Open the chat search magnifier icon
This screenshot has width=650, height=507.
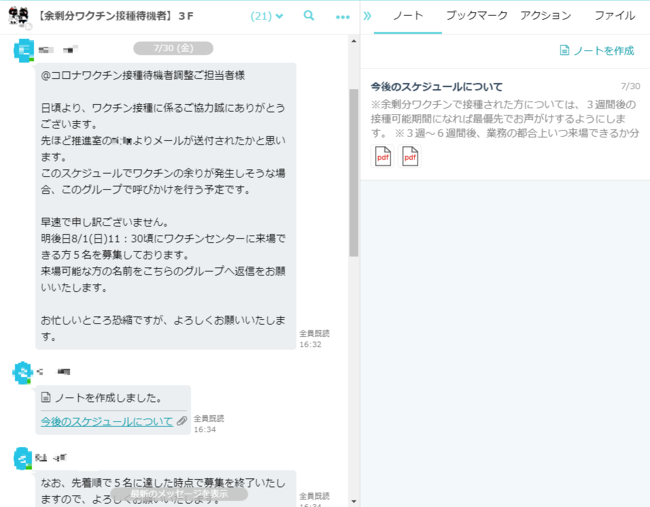pyautogui.click(x=309, y=16)
